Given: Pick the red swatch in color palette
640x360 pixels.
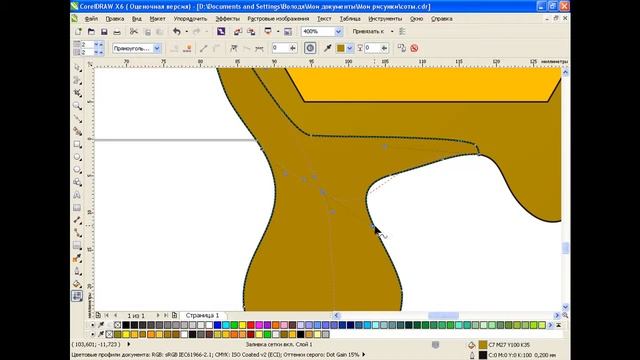Looking at the screenshot, I should pyautogui.click(x=251, y=325).
